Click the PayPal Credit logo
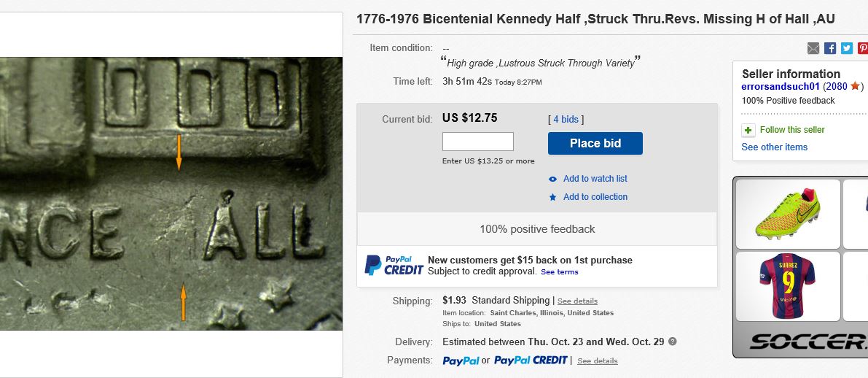The height and width of the screenshot is (378, 868). click(394, 266)
